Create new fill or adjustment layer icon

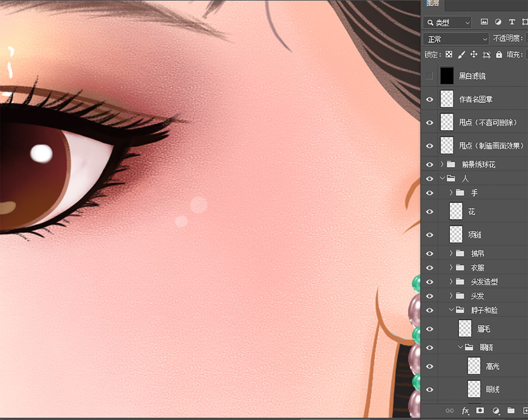coord(496,411)
